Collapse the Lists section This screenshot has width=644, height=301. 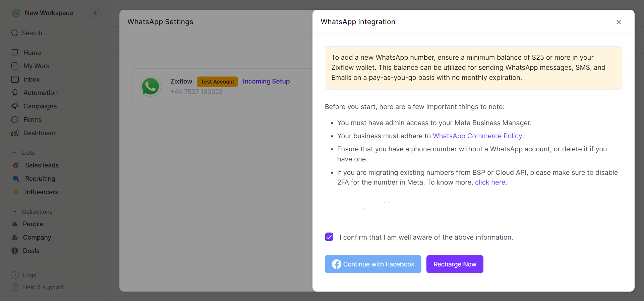(15, 153)
